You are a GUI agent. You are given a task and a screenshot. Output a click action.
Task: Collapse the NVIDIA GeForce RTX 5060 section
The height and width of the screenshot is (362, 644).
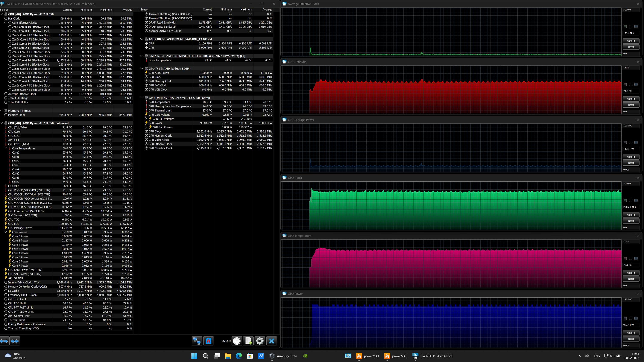[142, 98]
